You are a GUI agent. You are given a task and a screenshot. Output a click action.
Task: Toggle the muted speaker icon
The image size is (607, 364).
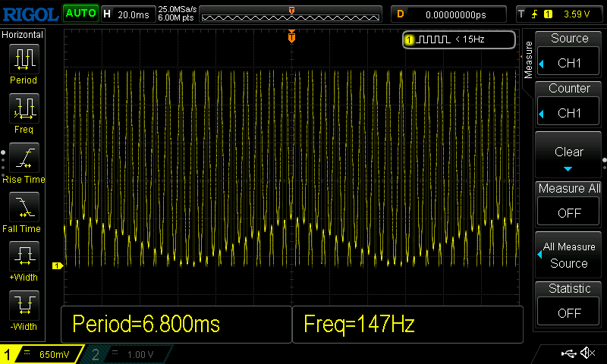pyautogui.click(x=588, y=353)
